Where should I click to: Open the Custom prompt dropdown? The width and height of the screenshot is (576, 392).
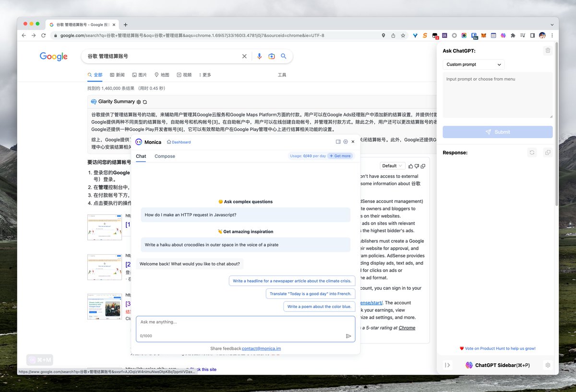tap(473, 64)
